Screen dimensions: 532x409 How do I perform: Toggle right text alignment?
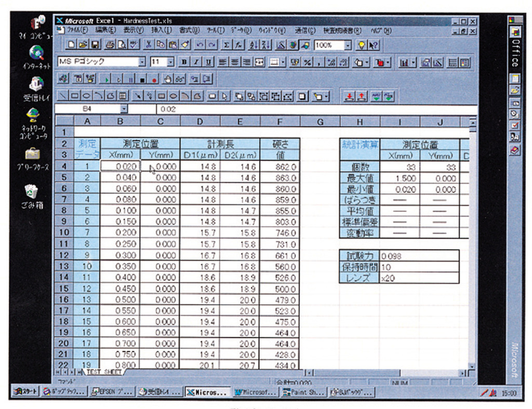pos(247,62)
